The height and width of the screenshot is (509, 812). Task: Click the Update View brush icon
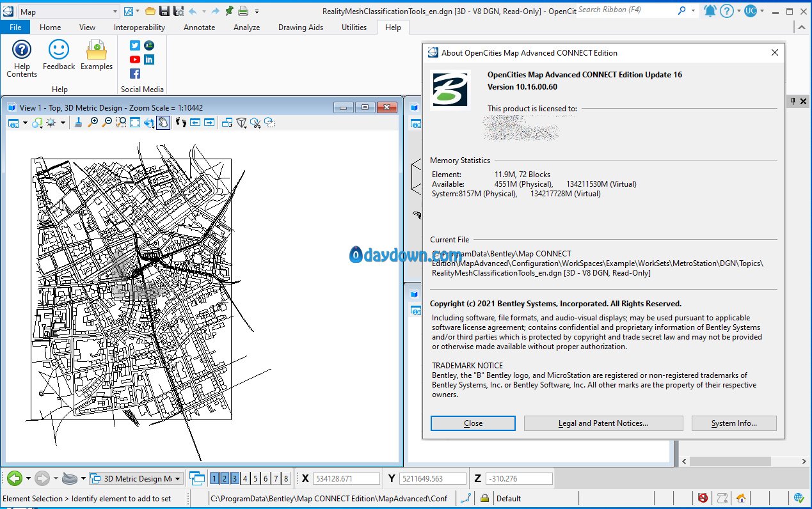tap(79, 122)
